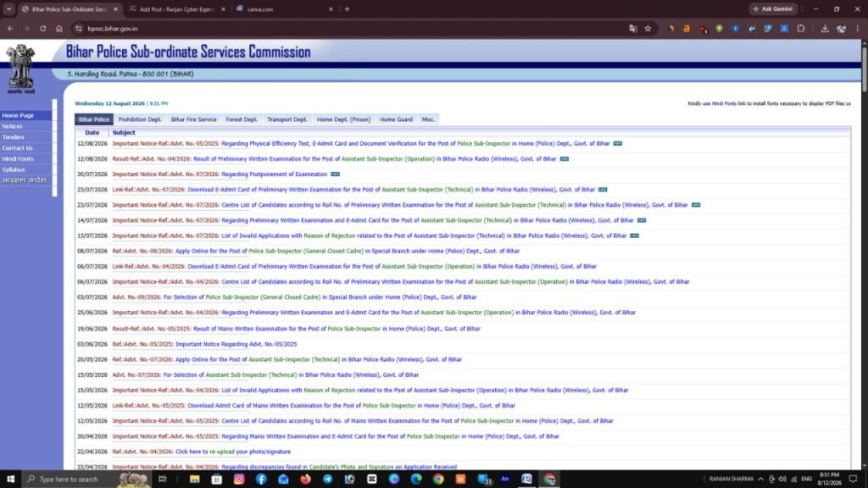Select the Home Guard tab
Screen dimensions: 868x488
click(397, 119)
